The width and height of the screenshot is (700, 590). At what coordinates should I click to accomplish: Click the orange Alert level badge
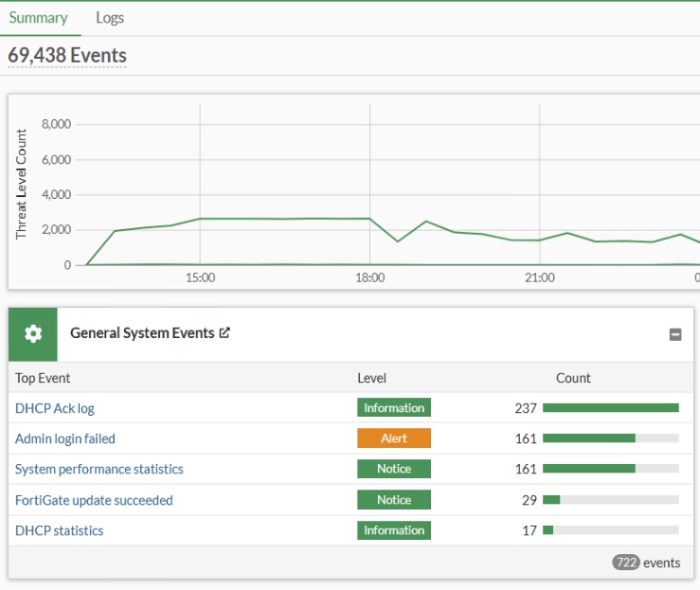[x=394, y=438]
